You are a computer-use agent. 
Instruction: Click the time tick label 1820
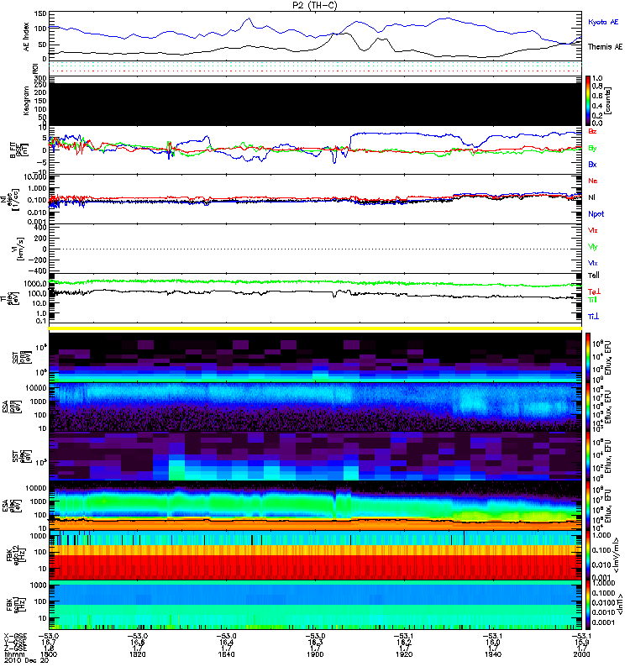137,654
